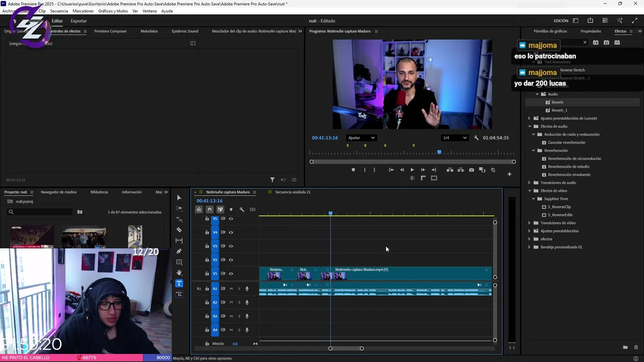644x362 pixels.
Task: Mark Out point in Program monitor
Action: pos(374,170)
